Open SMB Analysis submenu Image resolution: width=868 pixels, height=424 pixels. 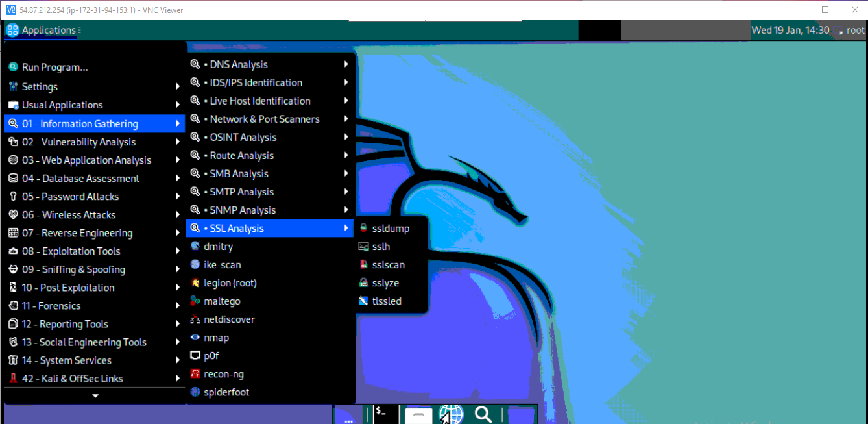271,174
